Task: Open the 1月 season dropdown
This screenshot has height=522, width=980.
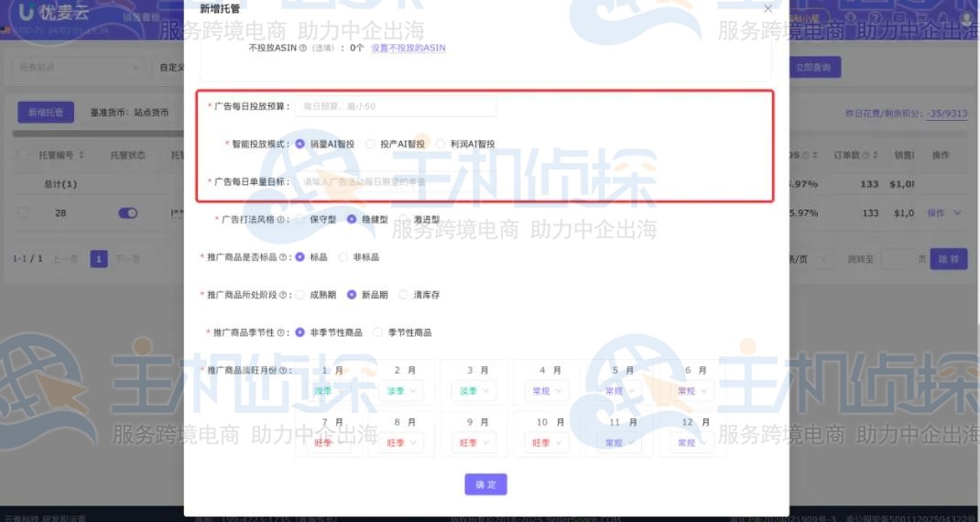Action: click(x=330, y=391)
